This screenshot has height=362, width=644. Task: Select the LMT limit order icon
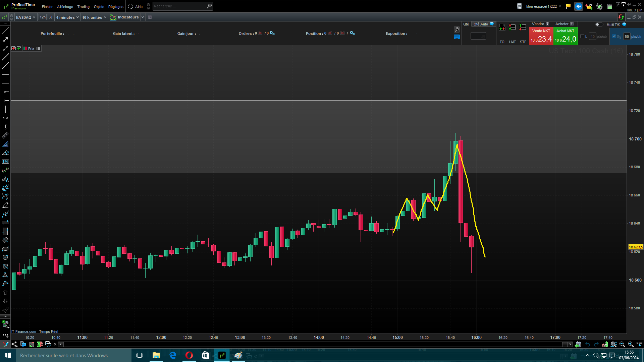tap(512, 27)
